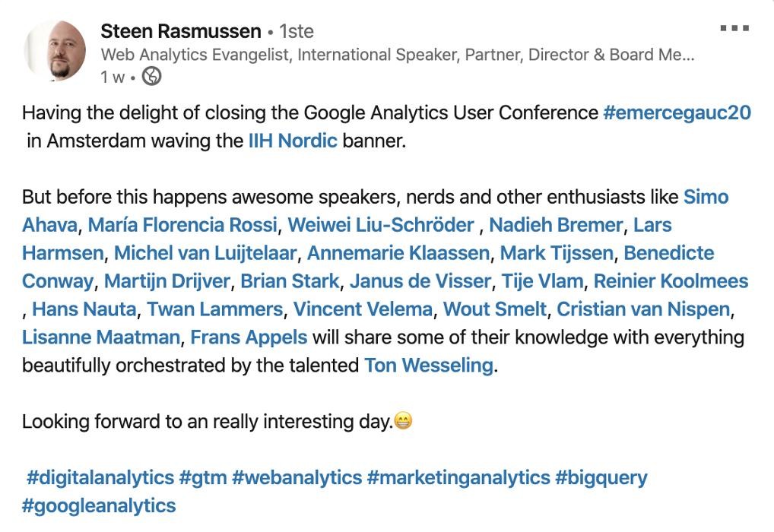774x532 pixels.
Task: Open the #bigquery hashtag
Action: pos(601,478)
